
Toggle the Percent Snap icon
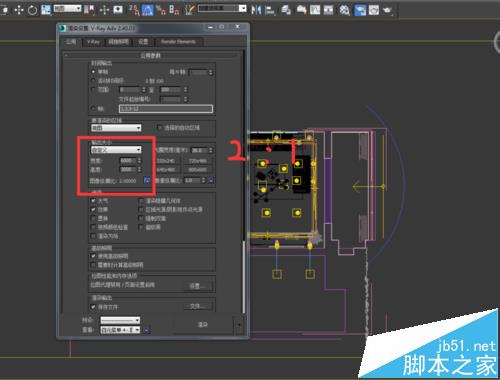[x=161, y=10]
